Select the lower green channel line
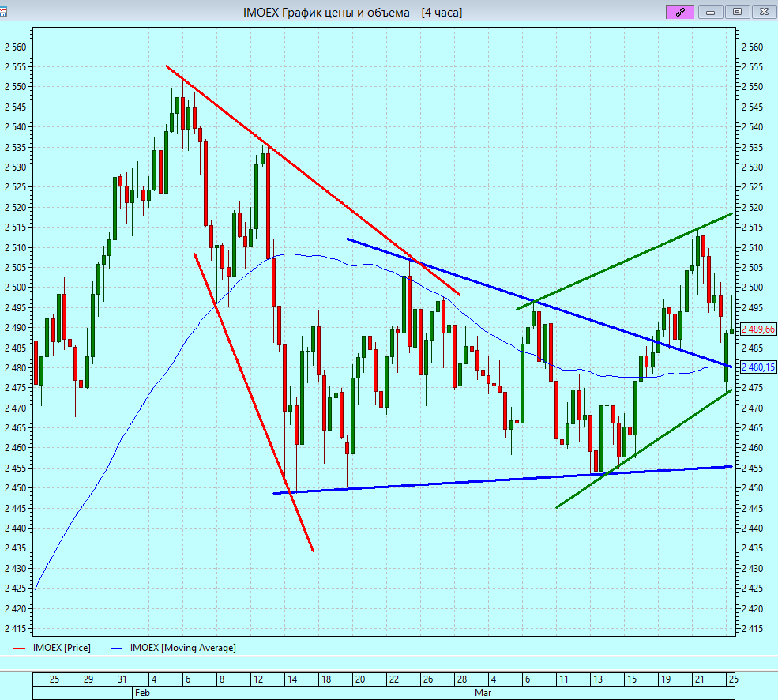The width and height of the screenshot is (778, 700). click(x=644, y=449)
